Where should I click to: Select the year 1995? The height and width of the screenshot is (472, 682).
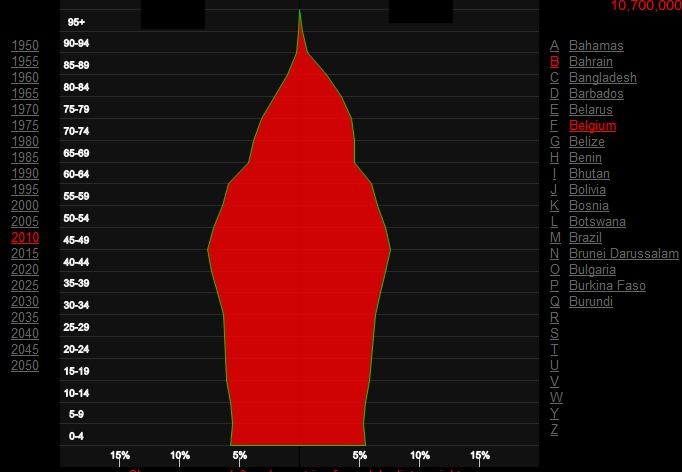coord(25,189)
